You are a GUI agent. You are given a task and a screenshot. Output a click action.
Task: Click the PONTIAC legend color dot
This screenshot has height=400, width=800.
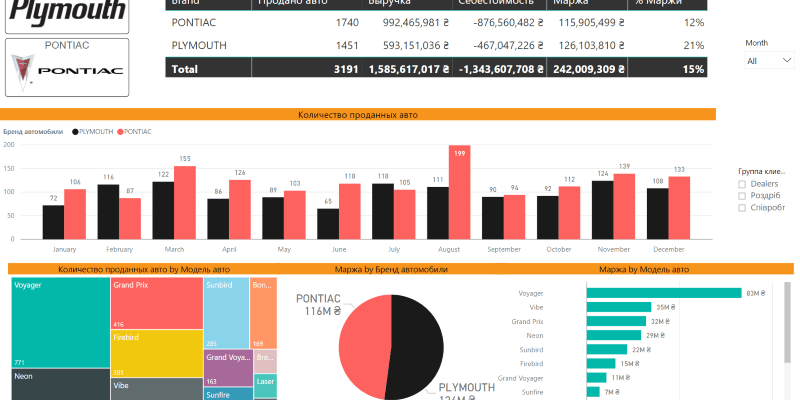[120, 132]
